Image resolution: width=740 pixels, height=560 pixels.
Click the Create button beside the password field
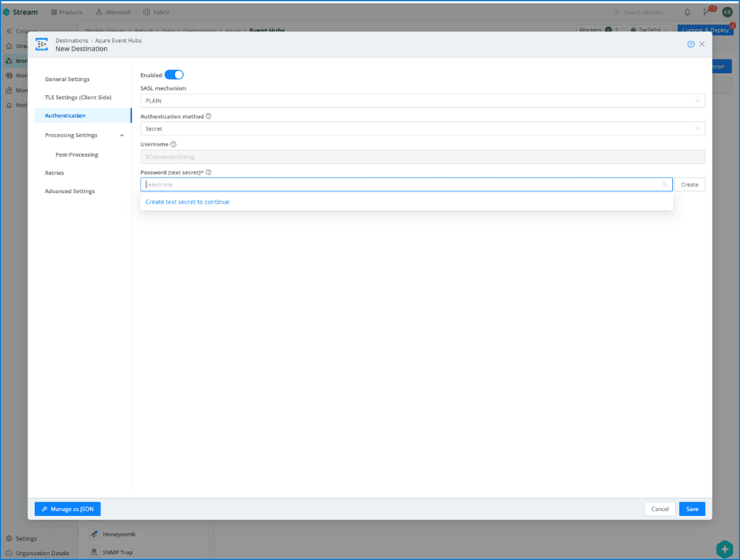[690, 184]
